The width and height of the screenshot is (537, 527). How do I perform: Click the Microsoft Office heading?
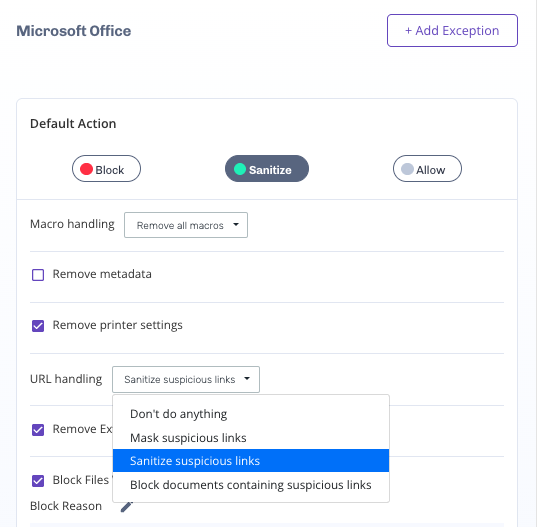pyautogui.click(x=74, y=31)
